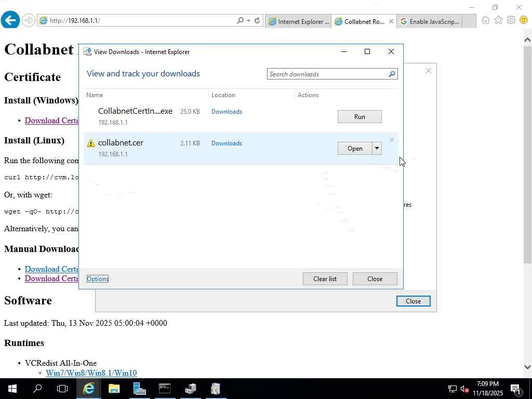Click Close in View Downloads window
The height and width of the screenshot is (399, 532).
pos(375,279)
